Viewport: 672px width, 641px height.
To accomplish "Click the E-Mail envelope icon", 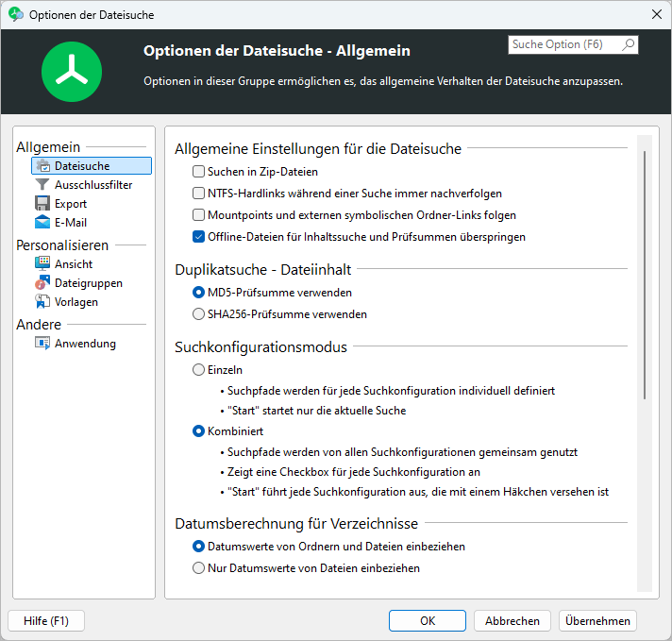I will click(x=42, y=223).
